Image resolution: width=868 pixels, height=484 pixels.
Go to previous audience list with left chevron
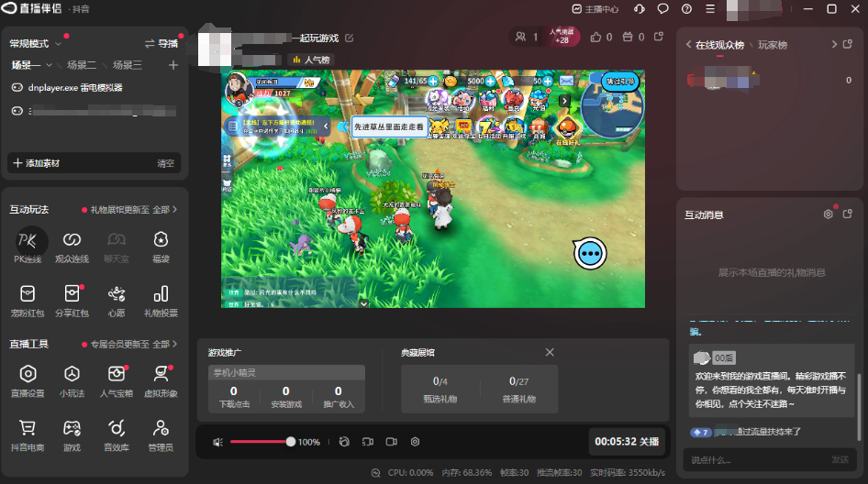coord(689,44)
